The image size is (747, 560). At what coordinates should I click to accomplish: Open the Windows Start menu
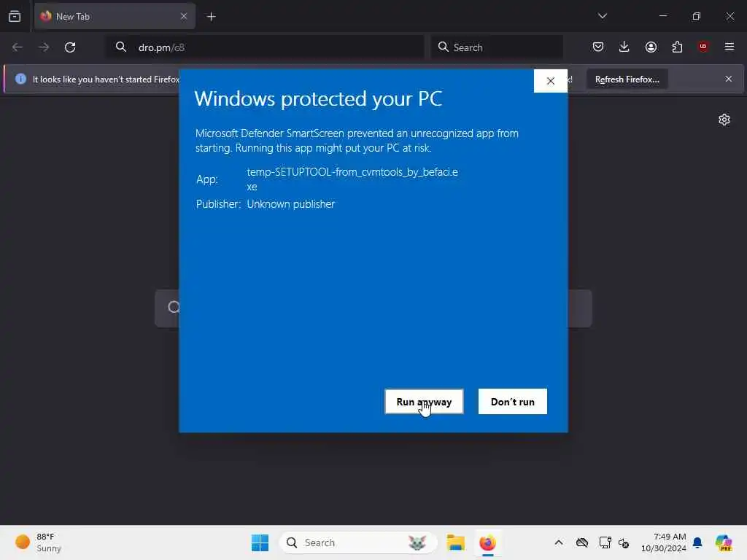(260, 542)
